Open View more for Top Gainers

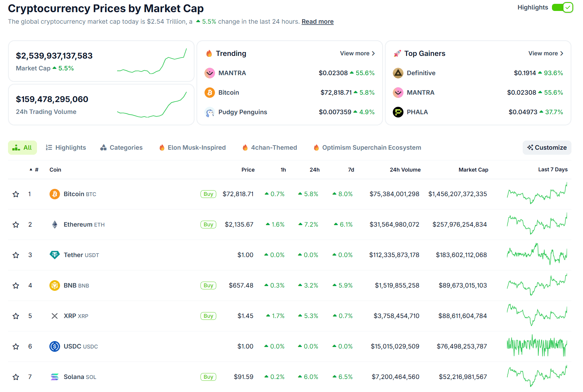[x=546, y=54]
